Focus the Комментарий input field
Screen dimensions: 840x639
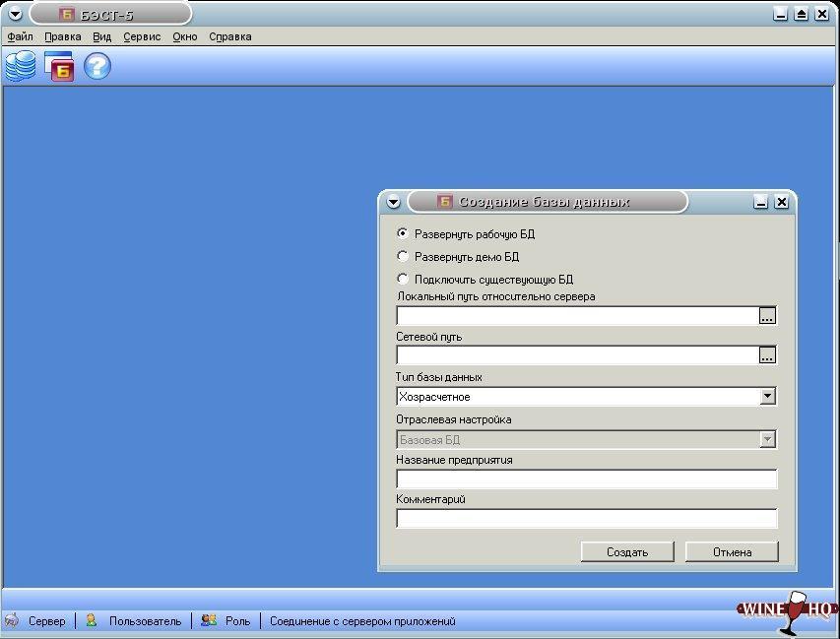click(x=586, y=518)
